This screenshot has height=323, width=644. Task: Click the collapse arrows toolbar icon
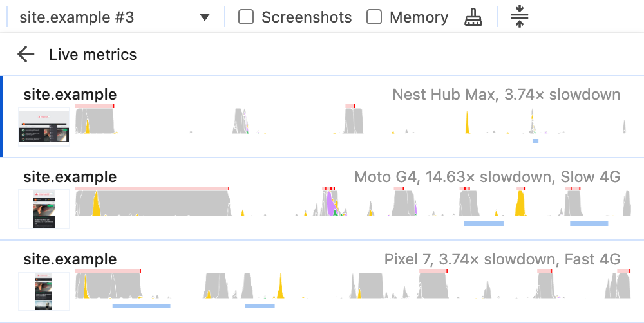(519, 17)
